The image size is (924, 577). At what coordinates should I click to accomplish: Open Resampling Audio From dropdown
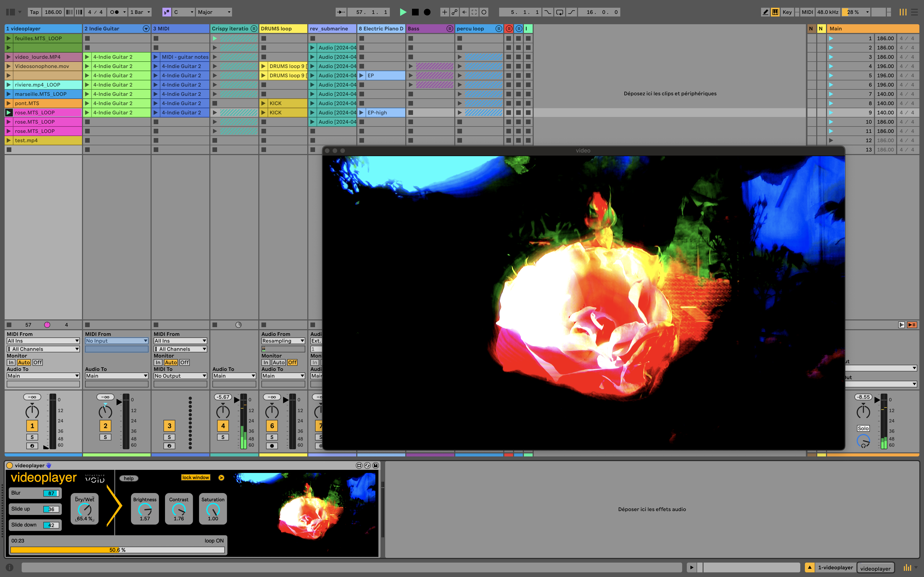coord(283,341)
